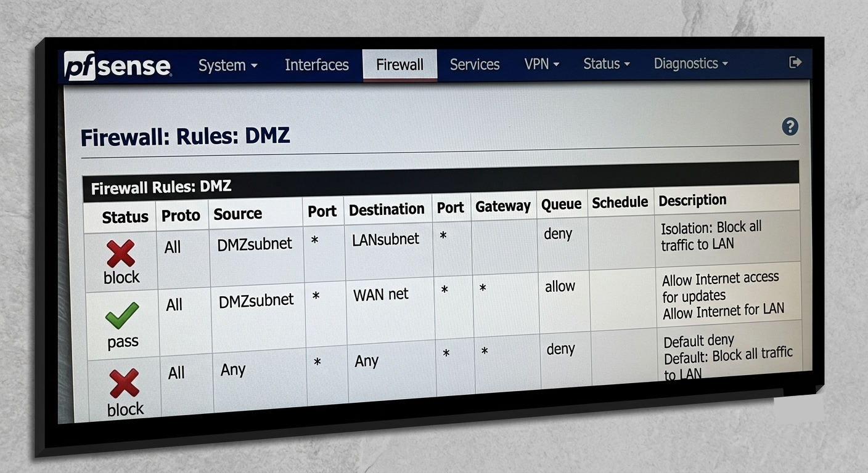Expand the System dropdown menu
Image resolution: width=868 pixels, height=473 pixels.
(x=227, y=65)
